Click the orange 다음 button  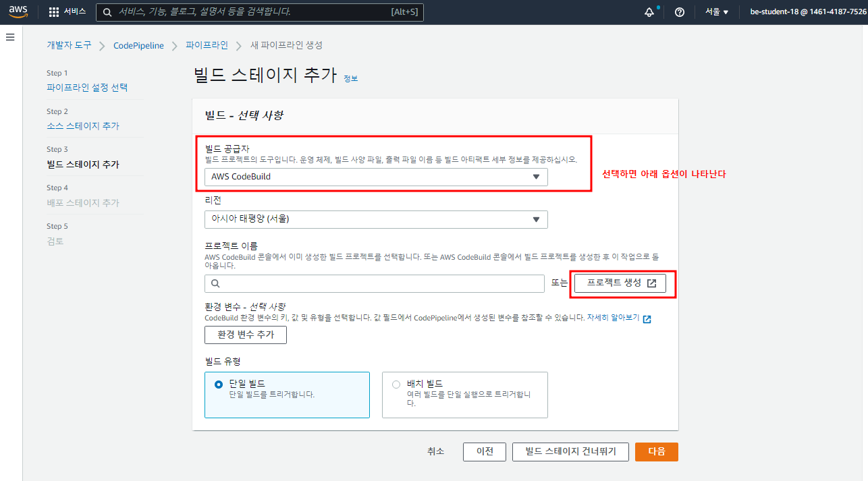click(x=657, y=452)
